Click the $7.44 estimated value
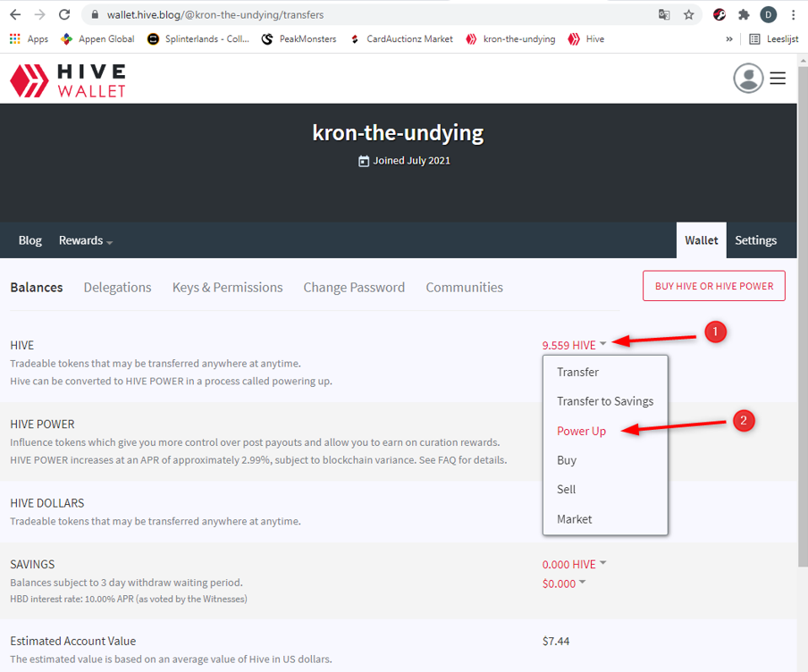 click(556, 642)
